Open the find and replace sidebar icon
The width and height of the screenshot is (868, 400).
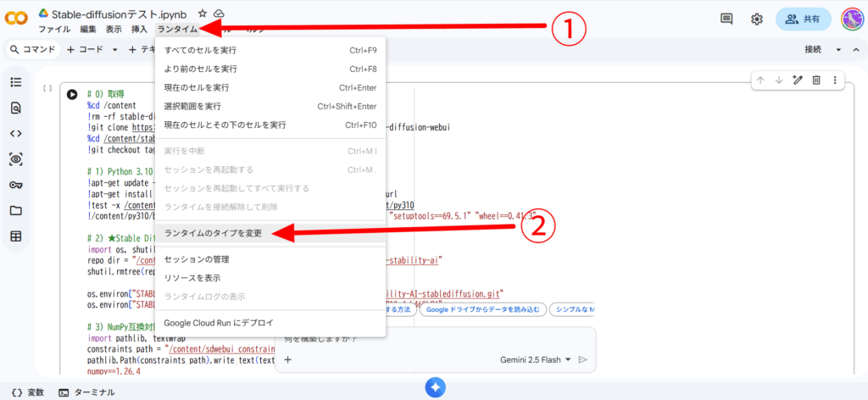[x=15, y=108]
